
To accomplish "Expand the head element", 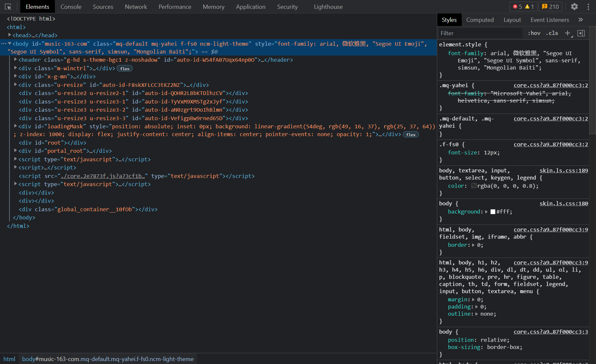I will 9,35.
